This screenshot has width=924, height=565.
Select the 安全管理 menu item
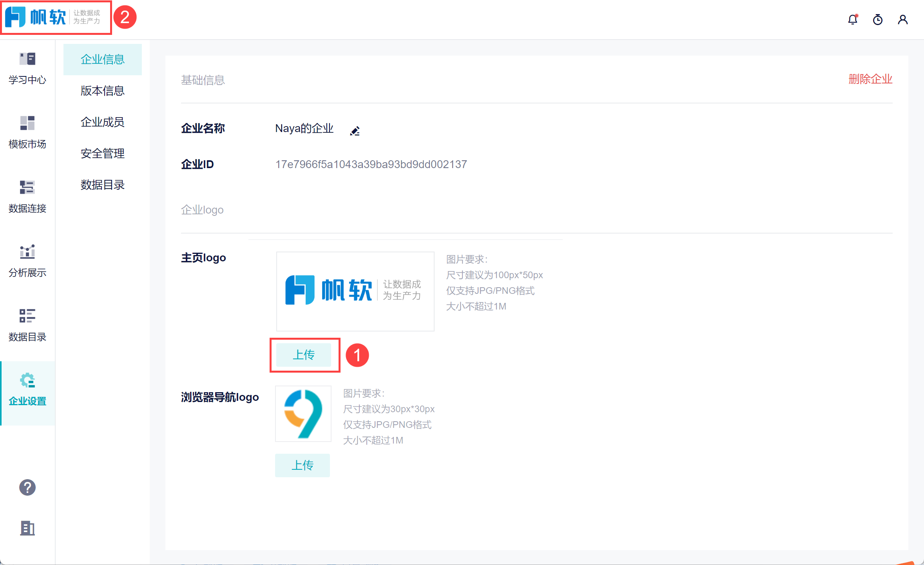[x=102, y=154]
